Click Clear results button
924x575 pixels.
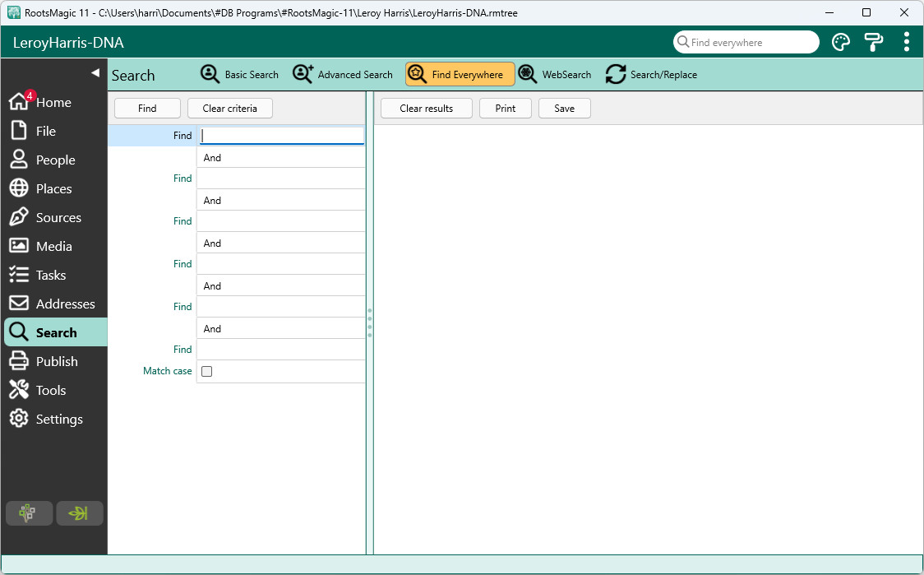427,109
